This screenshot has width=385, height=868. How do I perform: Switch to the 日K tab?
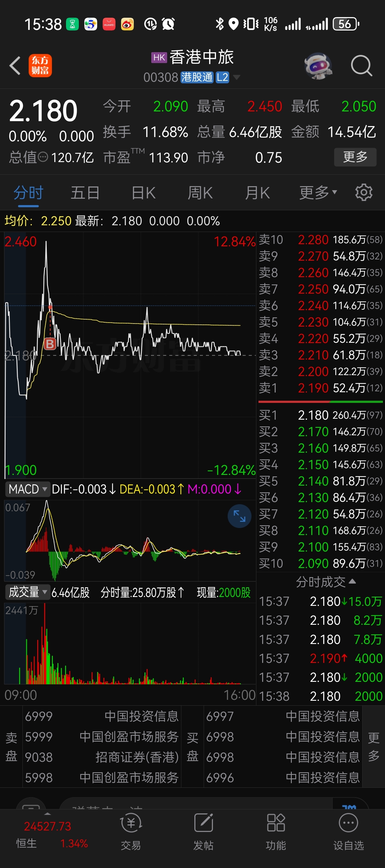pos(143,193)
